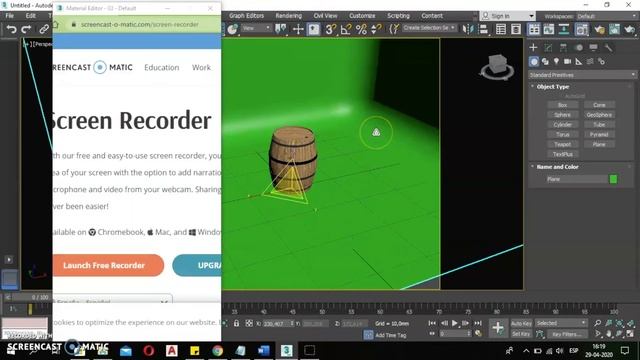Switch to the Motion command panel tab
Screen dimensions: 640x360
coord(578,47)
